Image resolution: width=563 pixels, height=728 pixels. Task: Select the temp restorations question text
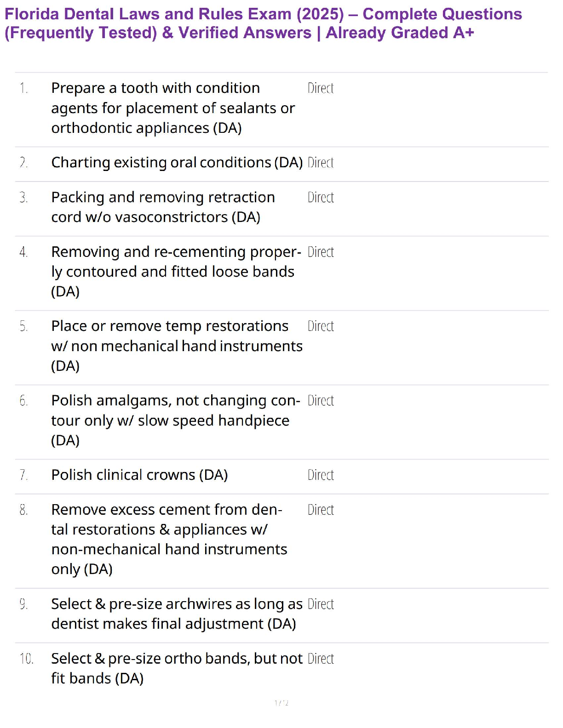coord(177,346)
